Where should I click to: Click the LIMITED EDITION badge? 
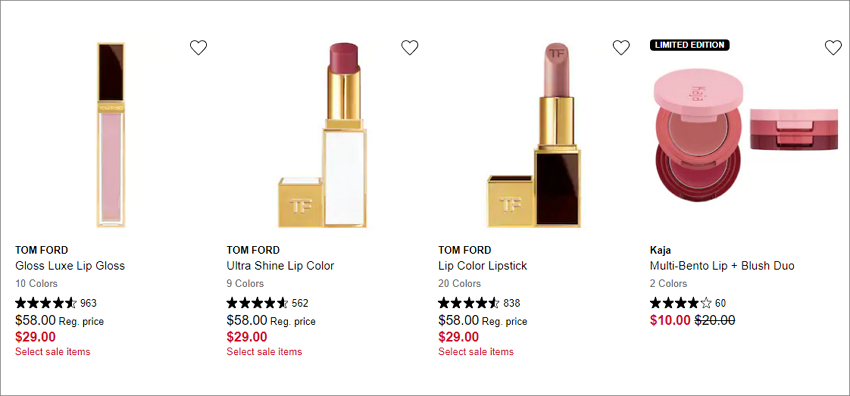[x=690, y=45]
